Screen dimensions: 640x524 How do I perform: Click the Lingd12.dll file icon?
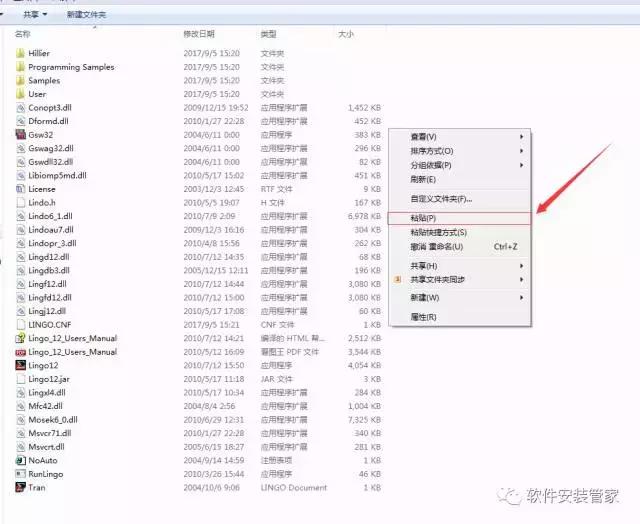[x=20, y=257]
